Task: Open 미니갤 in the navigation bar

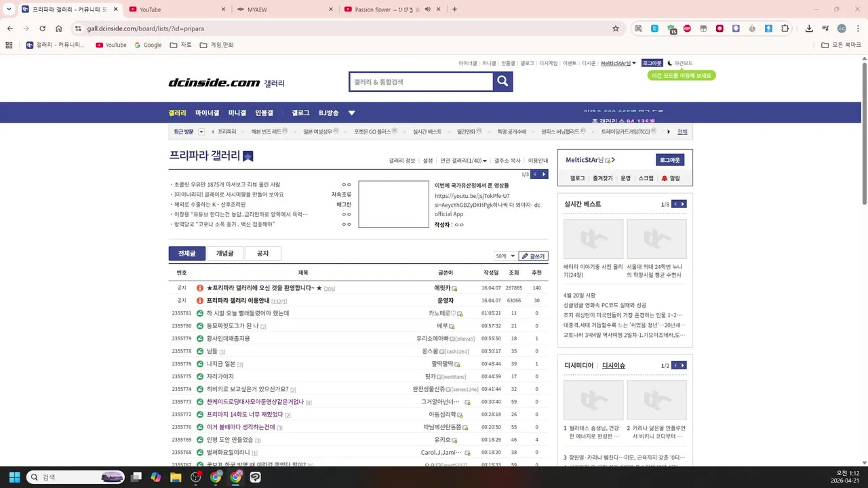Action: pyautogui.click(x=237, y=113)
